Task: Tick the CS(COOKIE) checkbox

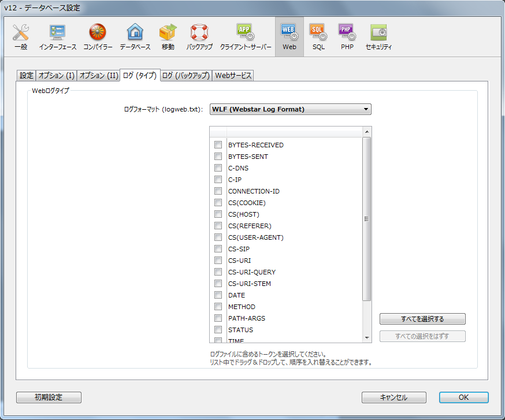Action: (218, 203)
